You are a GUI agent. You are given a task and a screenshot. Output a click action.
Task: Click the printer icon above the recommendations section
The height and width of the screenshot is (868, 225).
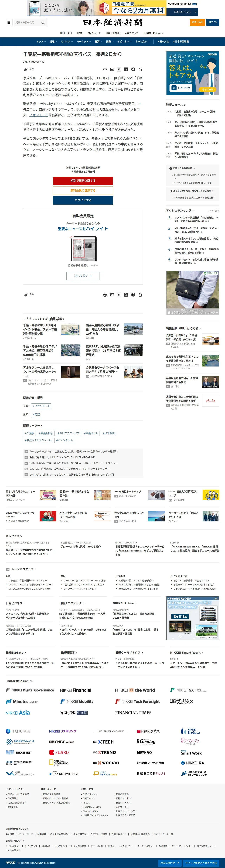point(105,294)
